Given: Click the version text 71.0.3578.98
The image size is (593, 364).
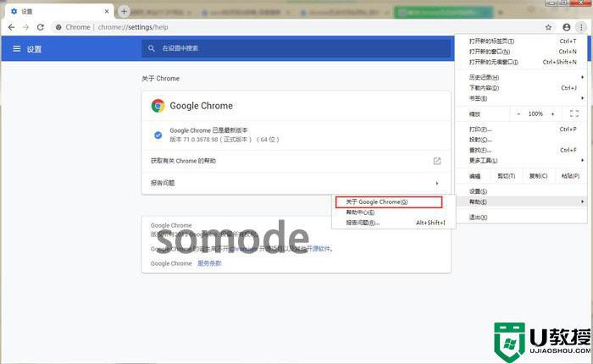Looking at the screenshot, I should click(201, 140).
